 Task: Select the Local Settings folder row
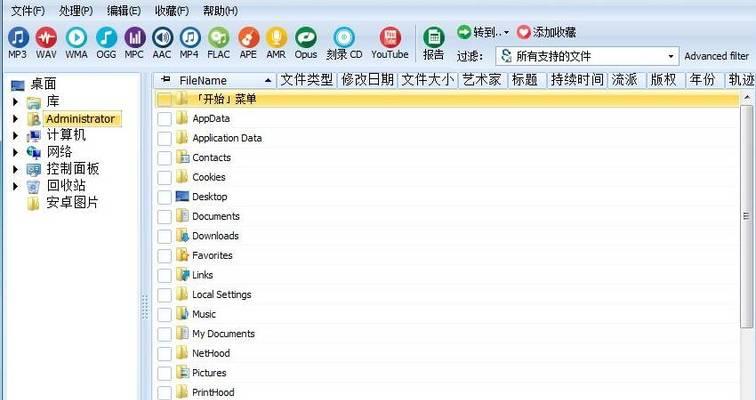[x=447, y=294]
